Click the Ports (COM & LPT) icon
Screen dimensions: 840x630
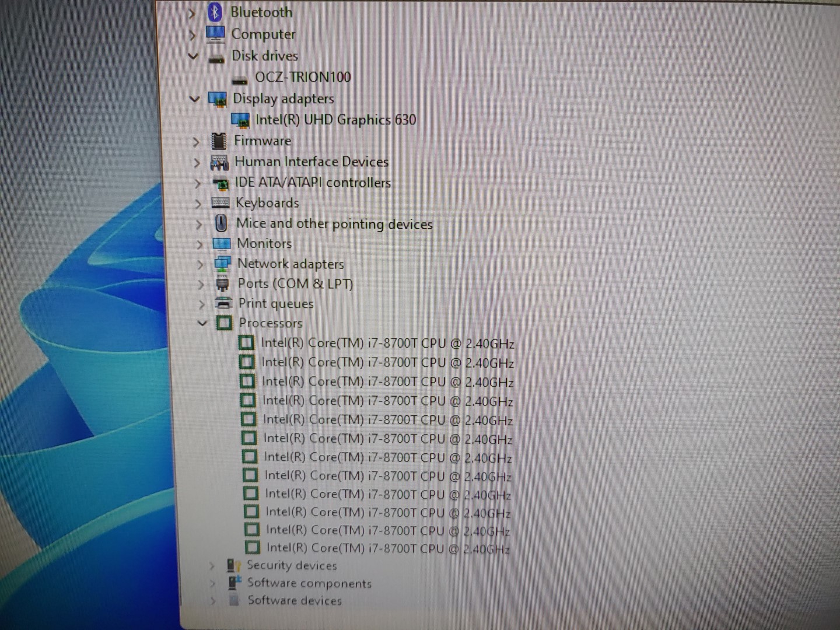click(x=222, y=284)
